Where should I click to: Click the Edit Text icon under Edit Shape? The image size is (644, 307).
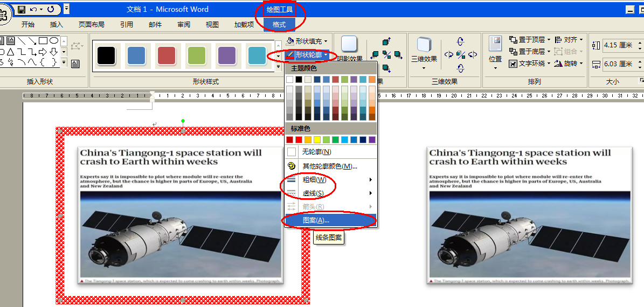[75, 64]
